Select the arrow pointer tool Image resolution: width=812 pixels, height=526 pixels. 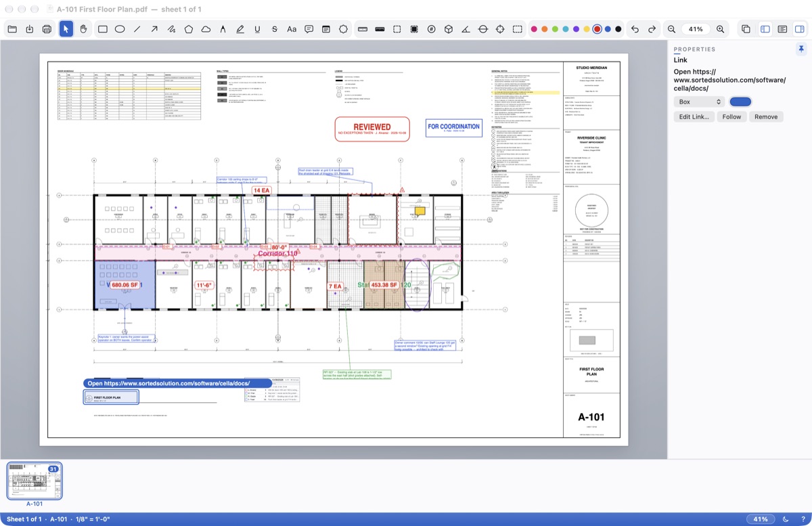click(66, 29)
